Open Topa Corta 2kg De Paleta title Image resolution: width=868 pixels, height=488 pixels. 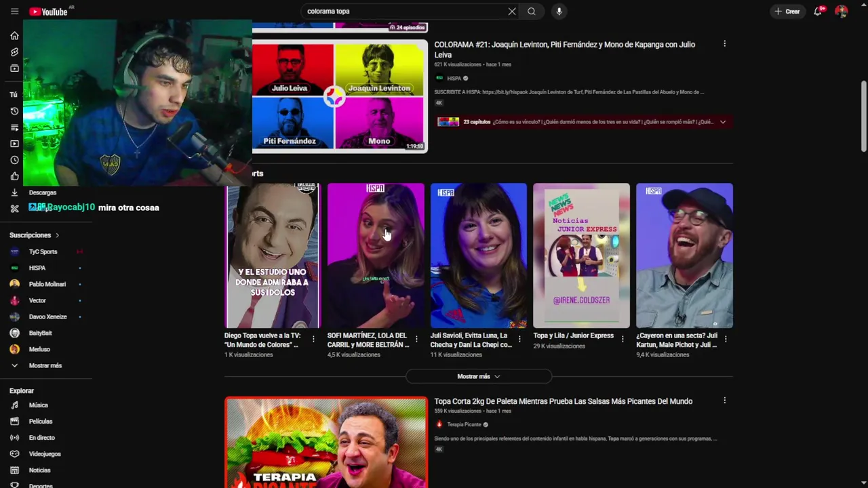(563, 401)
